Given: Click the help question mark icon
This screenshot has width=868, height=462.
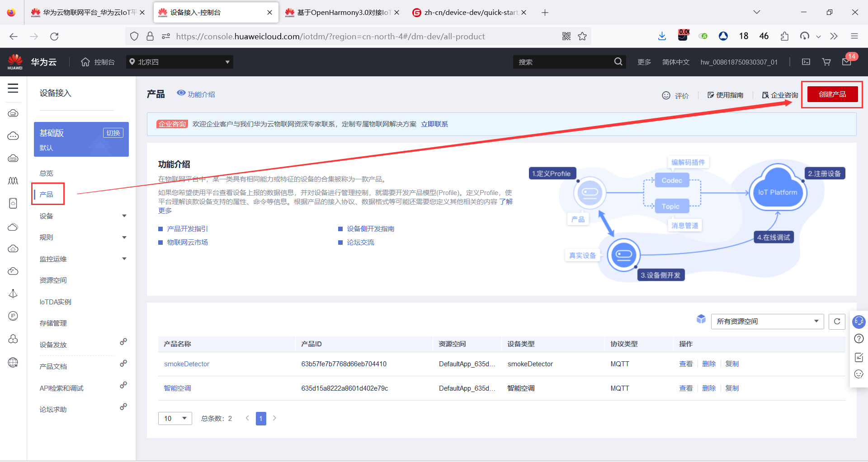Looking at the screenshot, I should coord(859,339).
